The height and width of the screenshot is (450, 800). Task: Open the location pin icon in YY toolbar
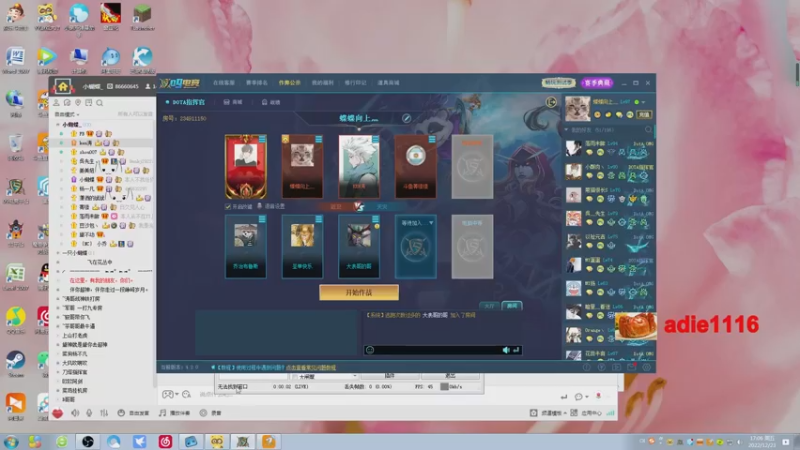coord(78,103)
